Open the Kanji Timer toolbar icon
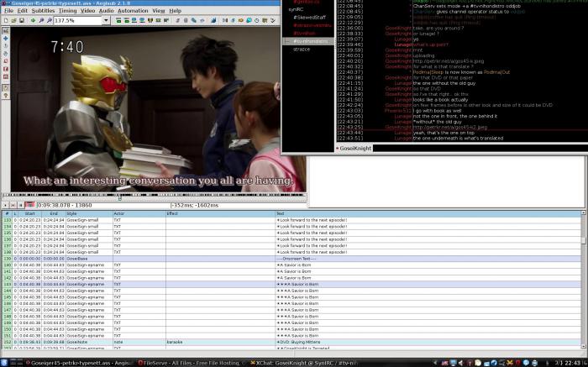The width and height of the screenshot is (588, 367). tap(265, 20)
